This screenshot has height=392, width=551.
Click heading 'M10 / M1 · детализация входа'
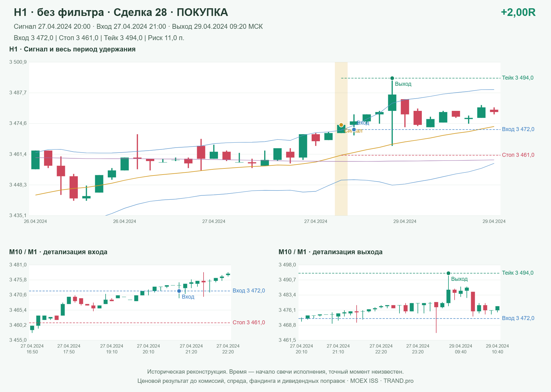point(58,252)
